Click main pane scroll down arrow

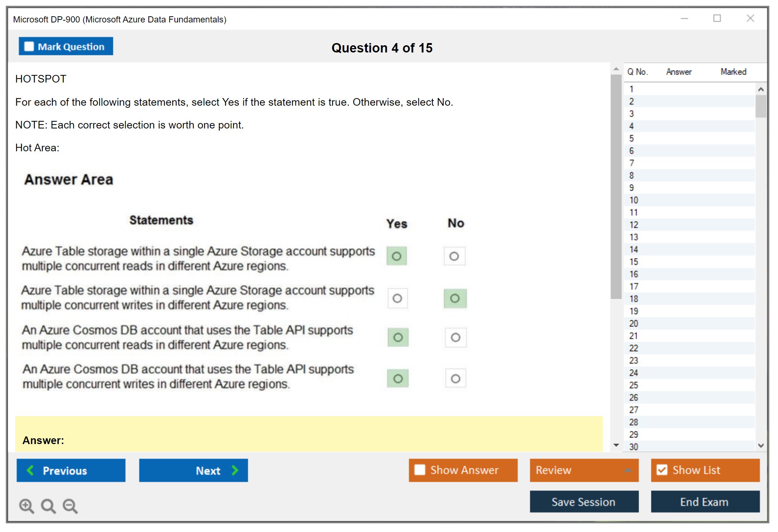pyautogui.click(x=616, y=445)
